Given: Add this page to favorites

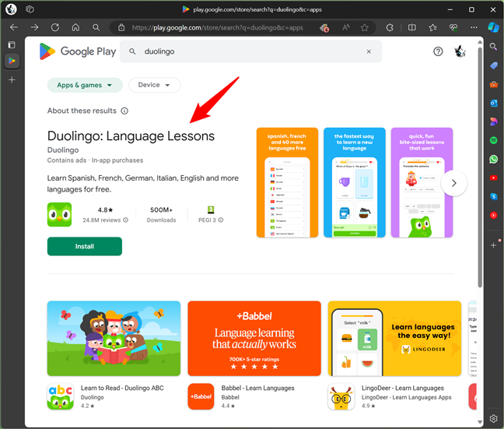Looking at the screenshot, I should 365,28.
